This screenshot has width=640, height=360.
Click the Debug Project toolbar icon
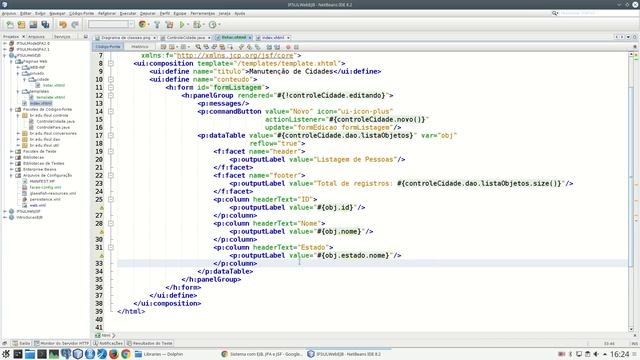197,24
